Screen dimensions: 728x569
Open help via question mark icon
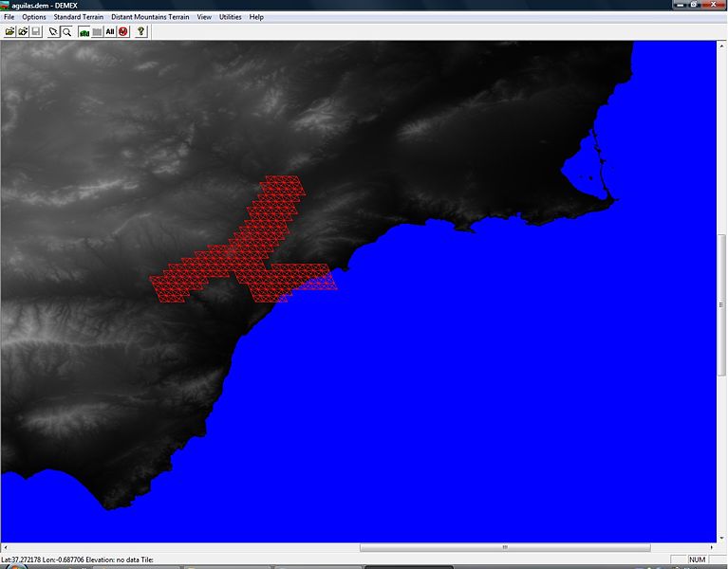[141, 31]
